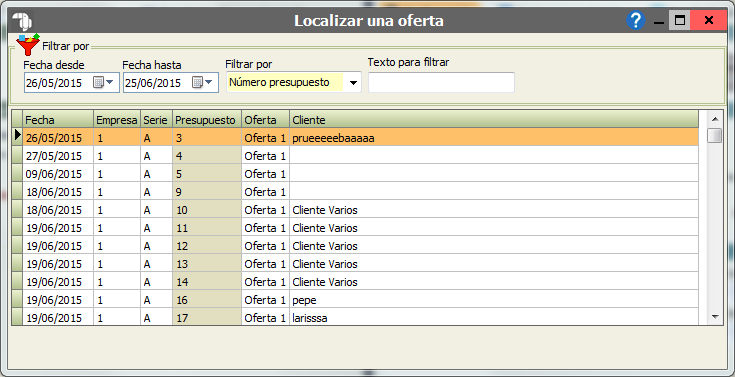Click the funnel filter icon

coord(28,45)
